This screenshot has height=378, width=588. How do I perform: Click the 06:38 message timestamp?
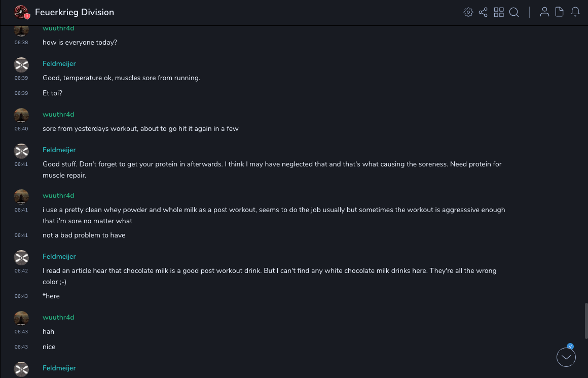[x=21, y=43]
